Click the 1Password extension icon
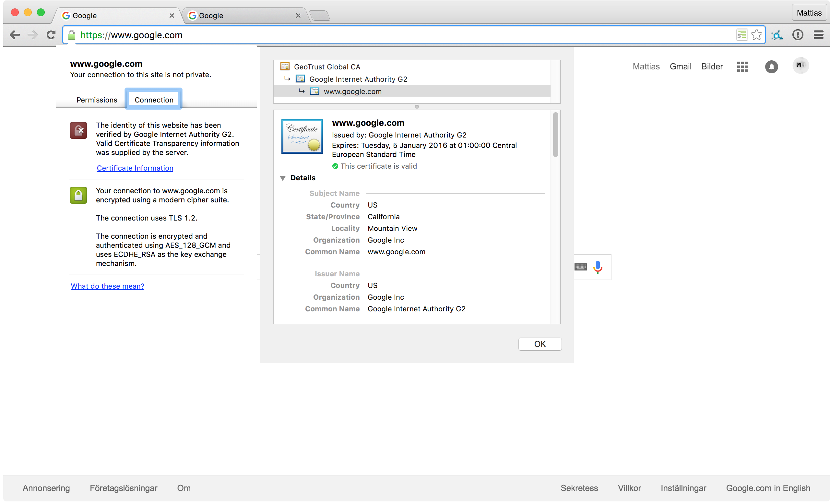 coord(798,35)
